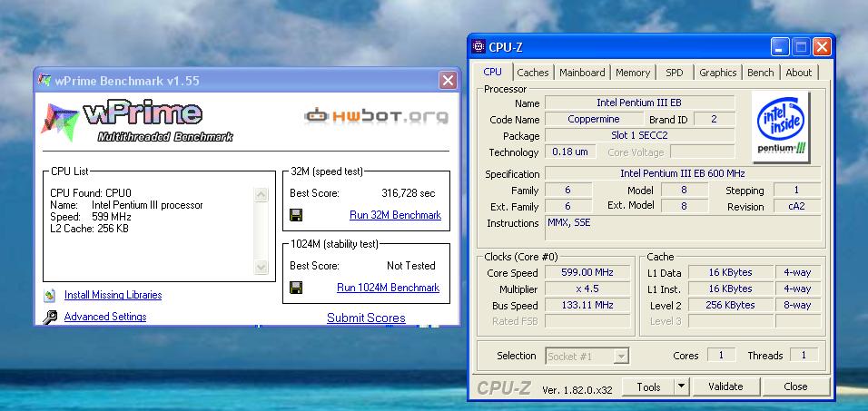868x411 pixels.
Task: Click the CPU-Z Close button
Action: [795, 387]
